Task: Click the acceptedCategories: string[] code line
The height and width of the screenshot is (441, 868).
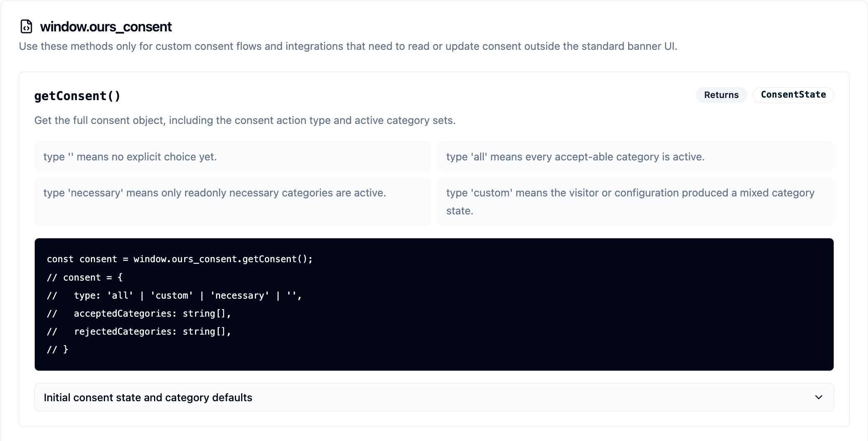Action: point(139,313)
